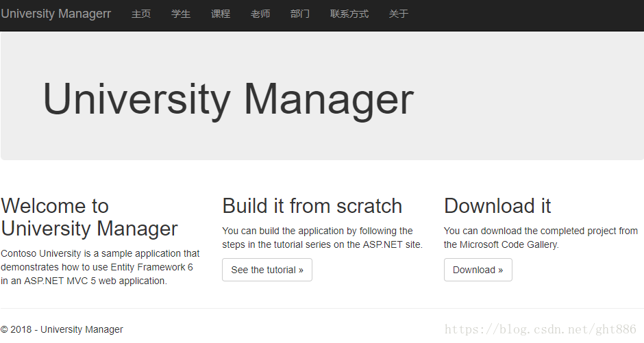
Task: Click the Build it from scratch heading
Action: (312, 206)
